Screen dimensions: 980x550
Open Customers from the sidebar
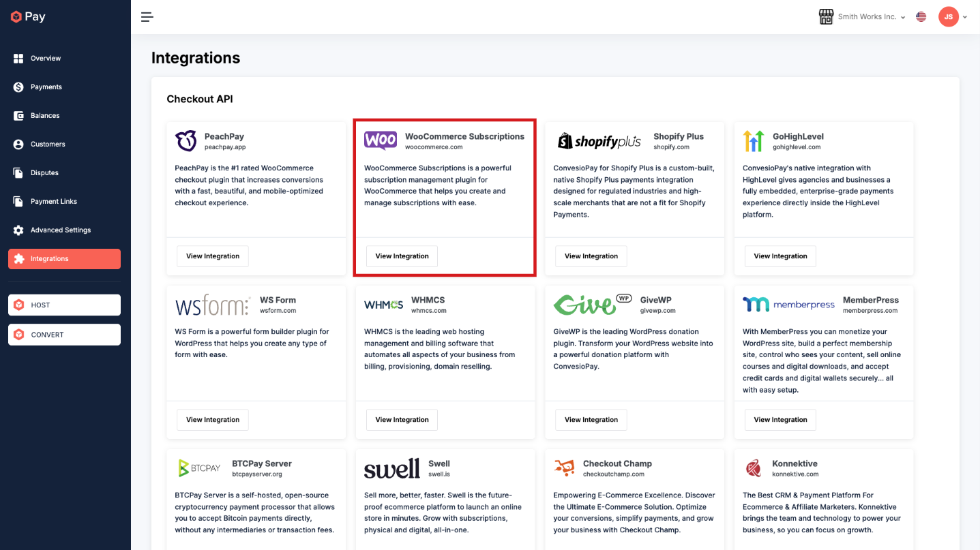pos(64,144)
